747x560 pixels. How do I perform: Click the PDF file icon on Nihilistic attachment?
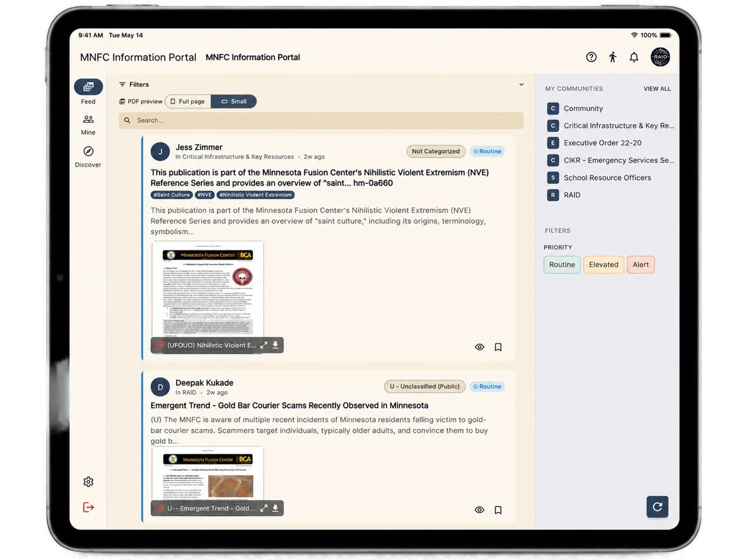[160, 345]
